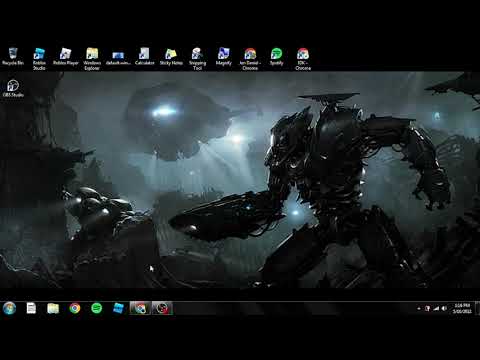Open the Recycle Bin desktop icon

pos(13,56)
